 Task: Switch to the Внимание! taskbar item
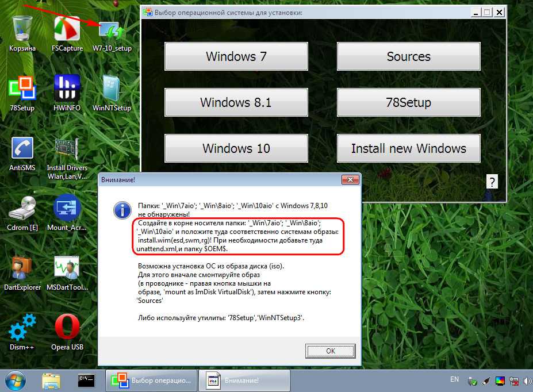244,381
